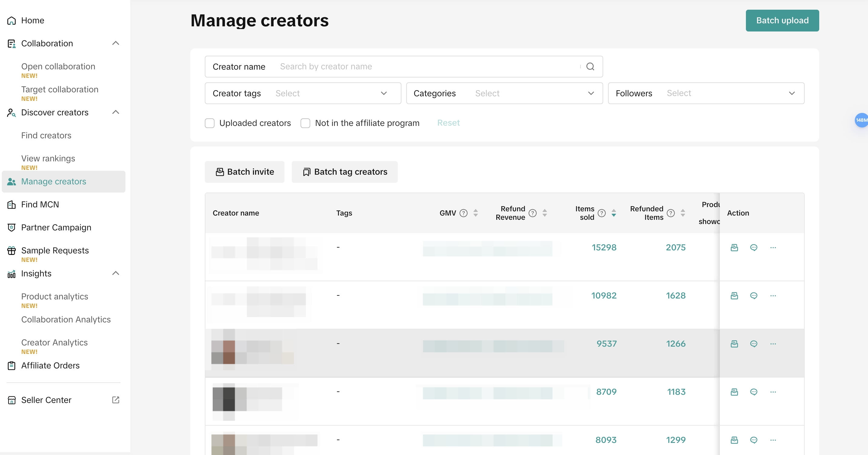Go to Affiliate Orders page
Screen dimensions: 868x455
point(50,365)
